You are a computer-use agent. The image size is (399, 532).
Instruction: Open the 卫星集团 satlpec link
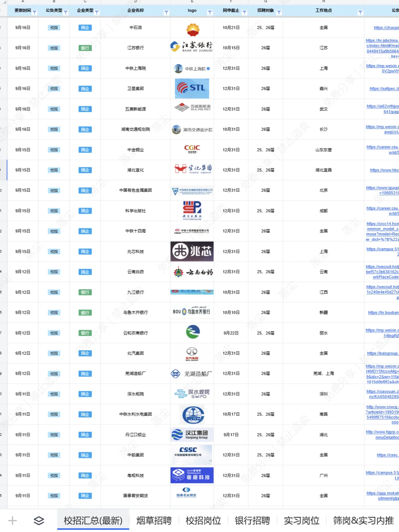point(384,89)
